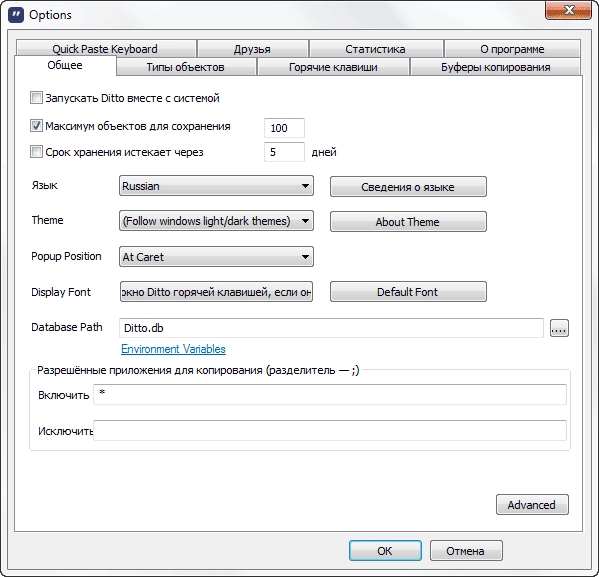Click the maximum objects field showing 100
Viewport: 599px width, 577px height.
[x=284, y=128]
